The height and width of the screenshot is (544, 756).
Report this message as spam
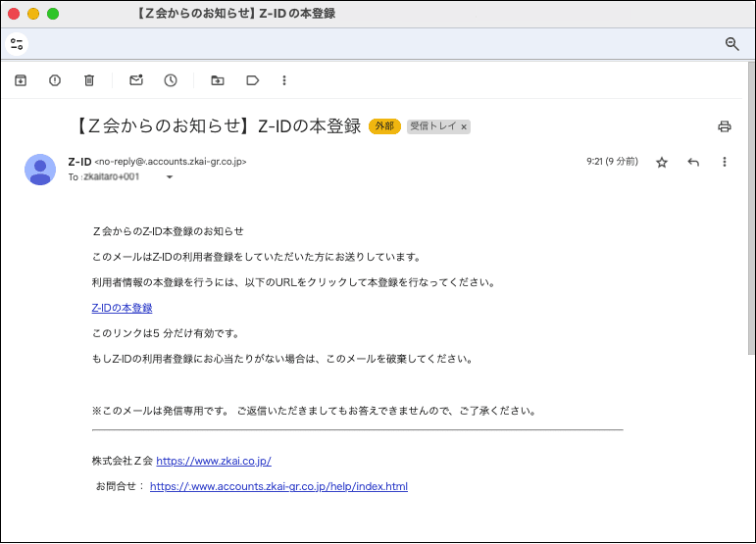click(55, 80)
